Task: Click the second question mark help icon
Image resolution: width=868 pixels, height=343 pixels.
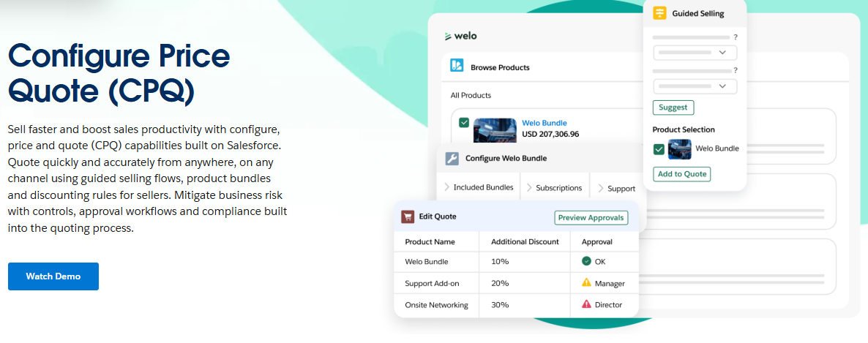Action: tap(735, 70)
